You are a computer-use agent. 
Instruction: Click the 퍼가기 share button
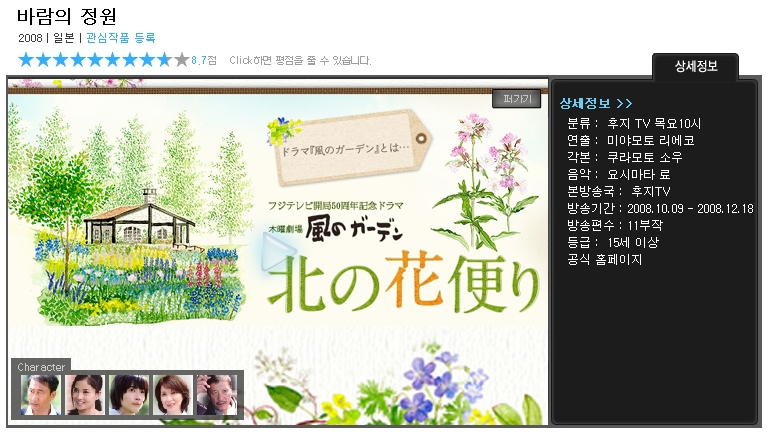coord(515,99)
